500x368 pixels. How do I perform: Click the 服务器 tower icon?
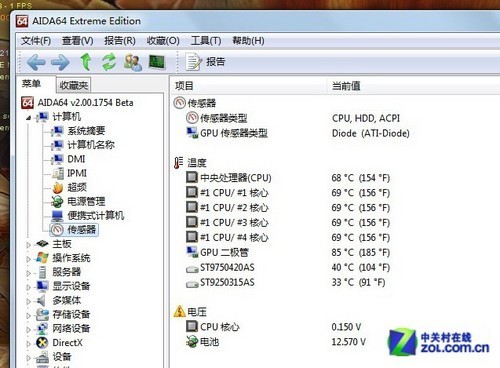pos(42,272)
